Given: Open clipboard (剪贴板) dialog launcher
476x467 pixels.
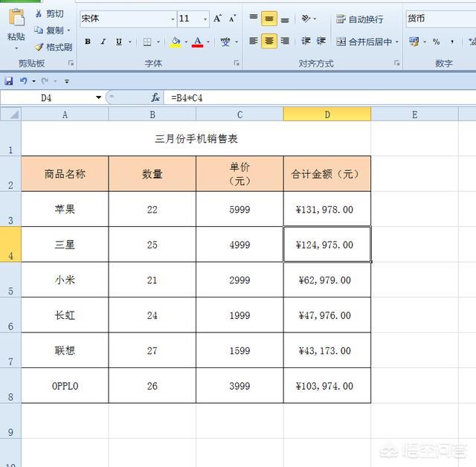Looking at the screenshot, I should [x=71, y=62].
